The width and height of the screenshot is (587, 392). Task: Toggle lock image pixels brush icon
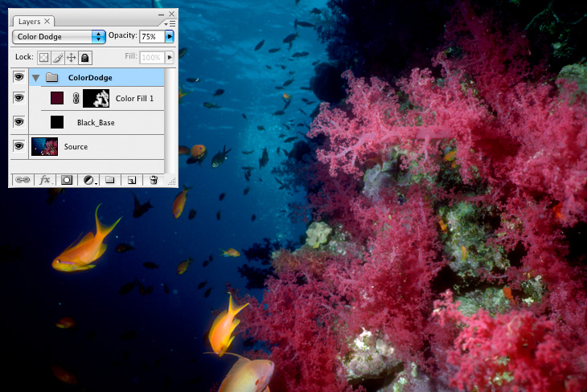(x=57, y=58)
